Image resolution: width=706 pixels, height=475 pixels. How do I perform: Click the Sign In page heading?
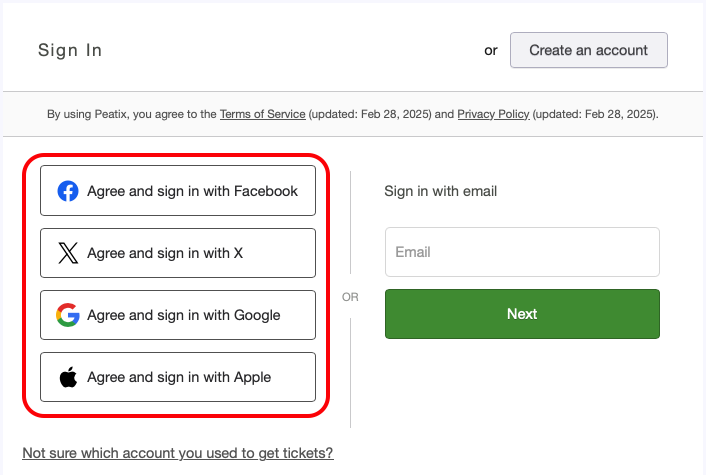pyautogui.click(x=70, y=50)
